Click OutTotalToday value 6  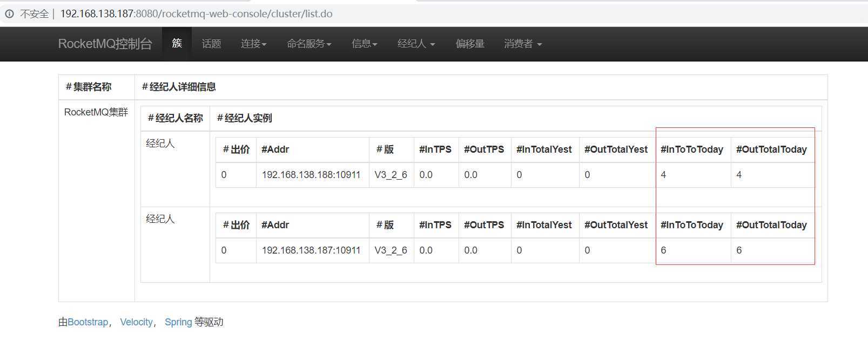(x=739, y=250)
